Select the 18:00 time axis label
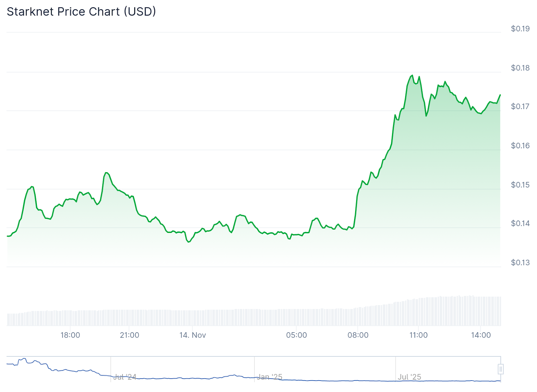Viewport: 537px width, 392px height. (x=70, y=335)
